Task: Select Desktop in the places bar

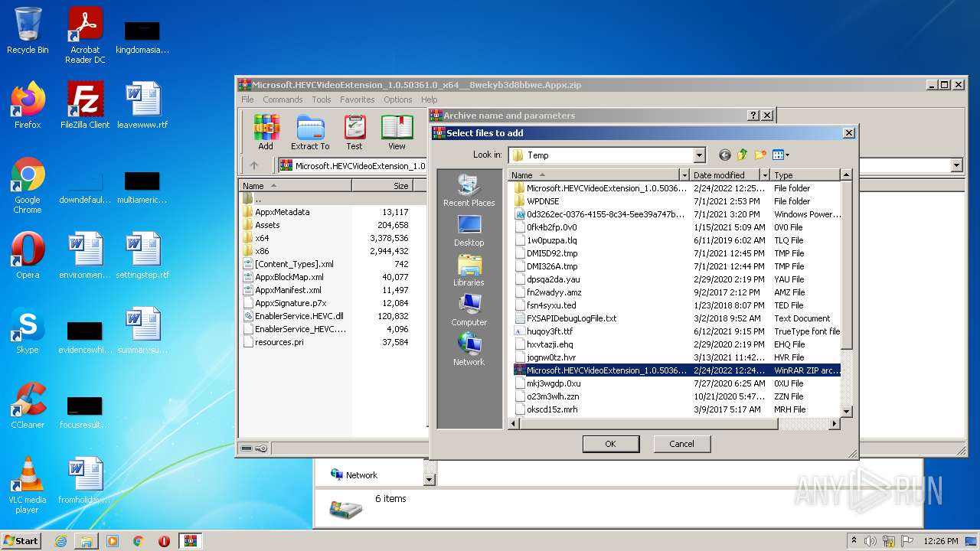Action: pos(469,230)
